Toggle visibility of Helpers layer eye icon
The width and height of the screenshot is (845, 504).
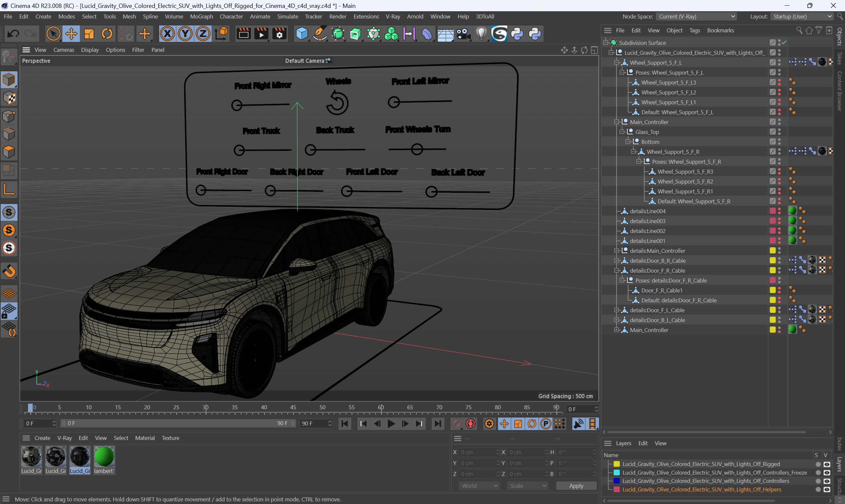pos(827,490)
